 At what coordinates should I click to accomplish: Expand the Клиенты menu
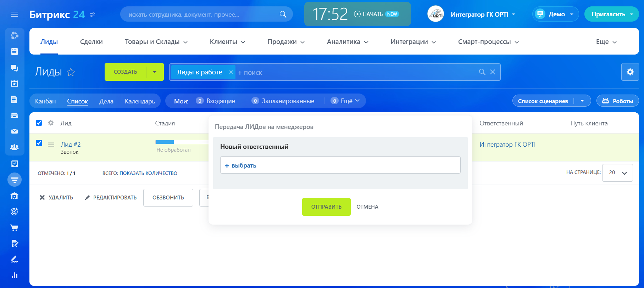tap(227, 42)
